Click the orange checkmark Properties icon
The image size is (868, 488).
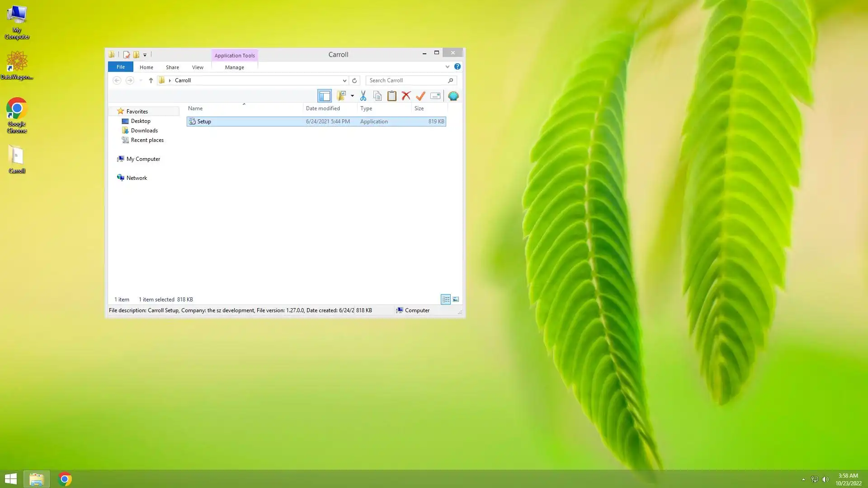click(x=420, y=96)
